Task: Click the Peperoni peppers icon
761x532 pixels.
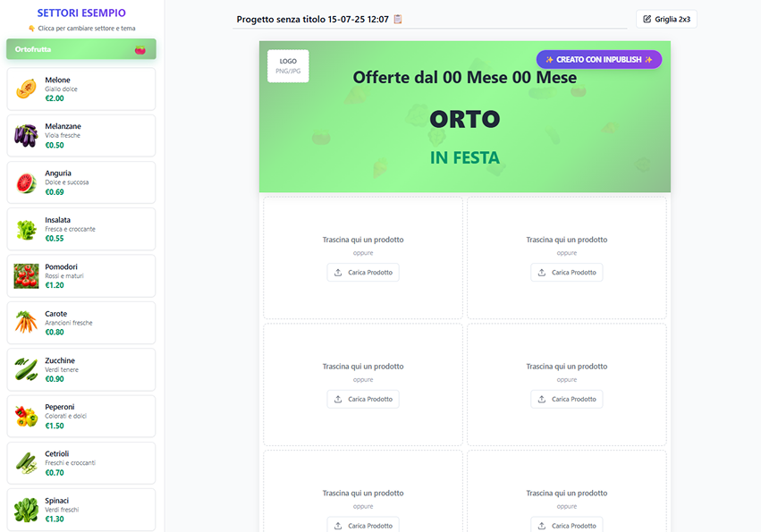Action: point(26,417)
